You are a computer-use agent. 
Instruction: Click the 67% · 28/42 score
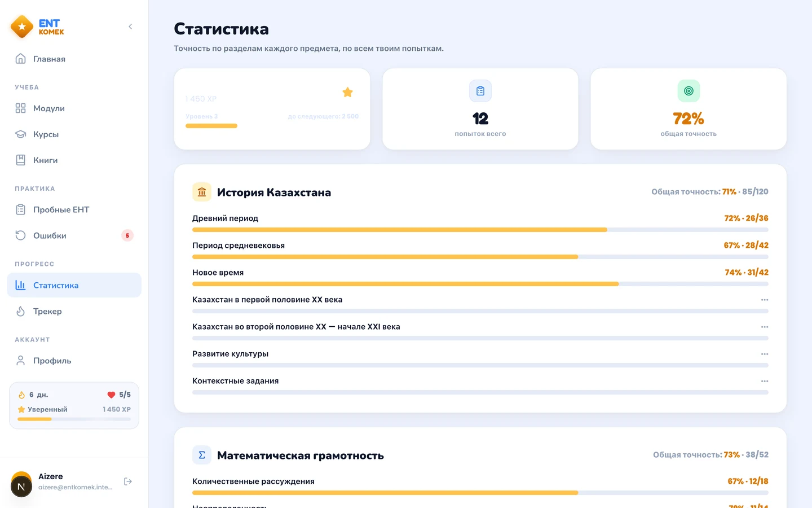click(746, 246)
